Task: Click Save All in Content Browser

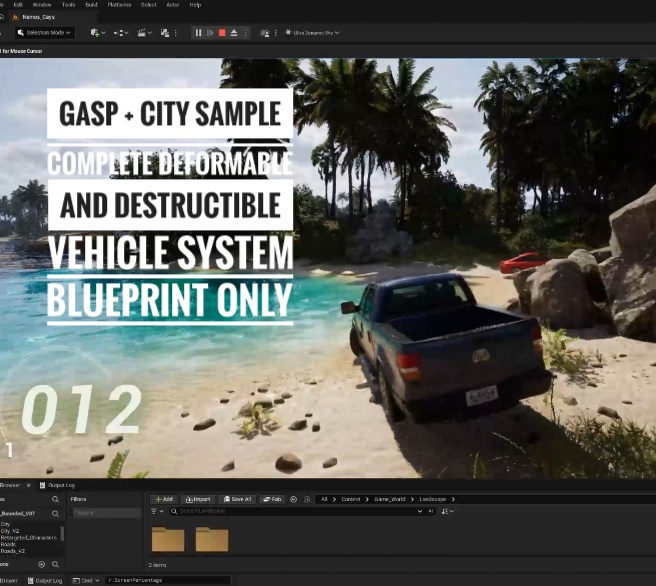Action: click(x=237, y=499)
